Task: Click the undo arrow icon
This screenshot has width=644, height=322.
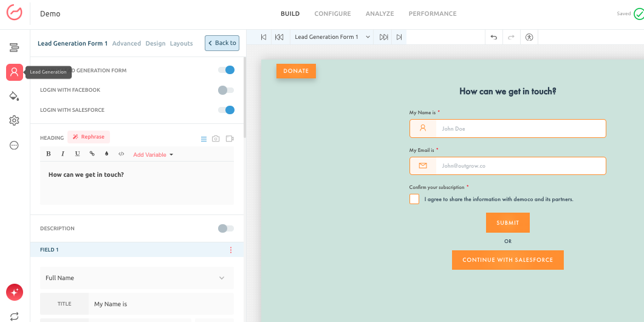Action: coord(493,37)
